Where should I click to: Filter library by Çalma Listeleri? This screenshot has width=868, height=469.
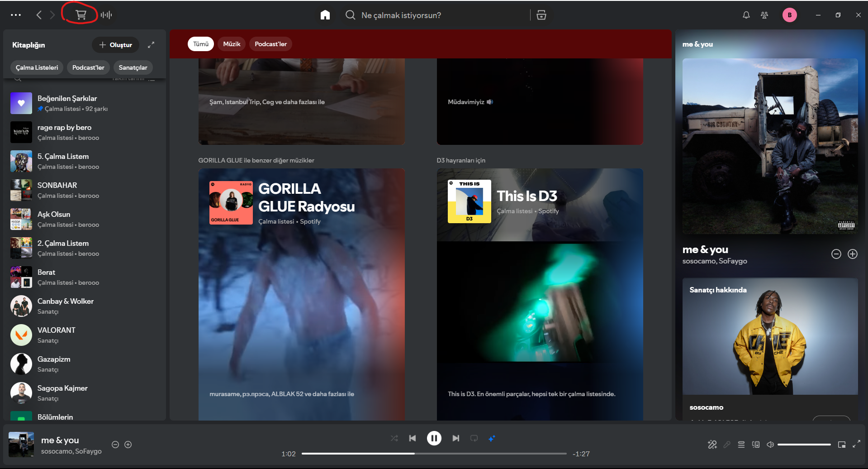(37, 67)
